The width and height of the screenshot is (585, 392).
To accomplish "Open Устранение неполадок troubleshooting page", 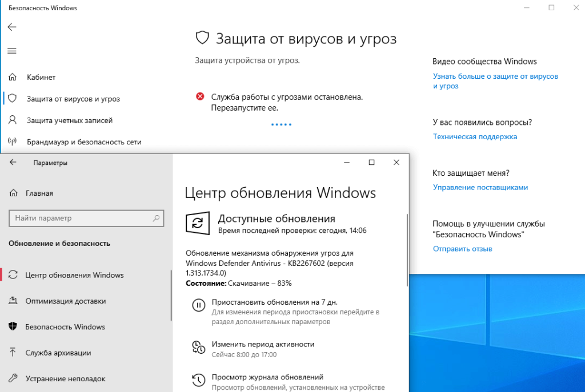I will click(x=65, y=378).
